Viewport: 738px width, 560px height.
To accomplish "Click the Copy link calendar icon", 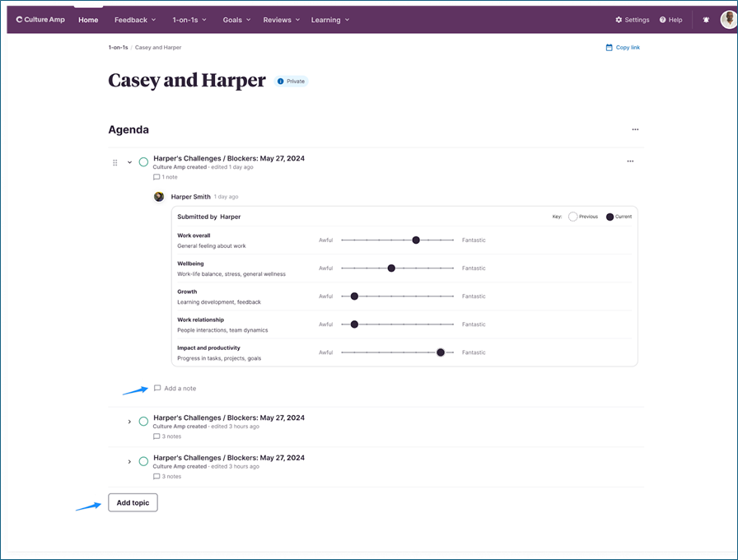I will tap(610, 48).
